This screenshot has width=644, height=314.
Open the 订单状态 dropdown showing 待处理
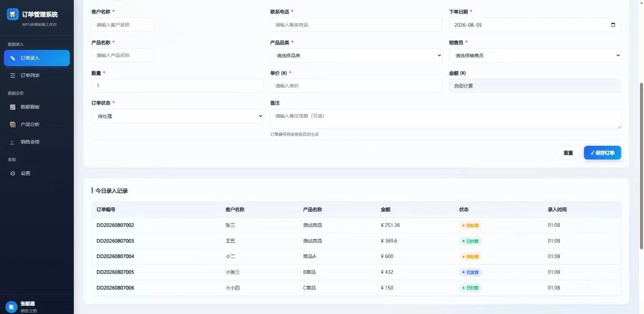177,116
